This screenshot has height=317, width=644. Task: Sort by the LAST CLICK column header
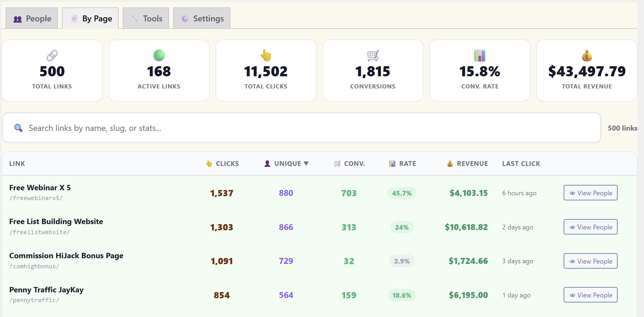point(521,164)
